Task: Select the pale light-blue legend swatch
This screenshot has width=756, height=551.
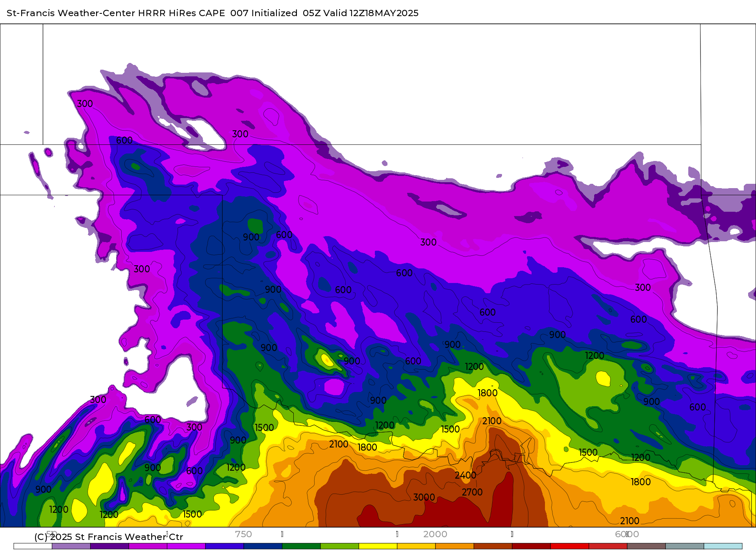Action: [723, 546]
